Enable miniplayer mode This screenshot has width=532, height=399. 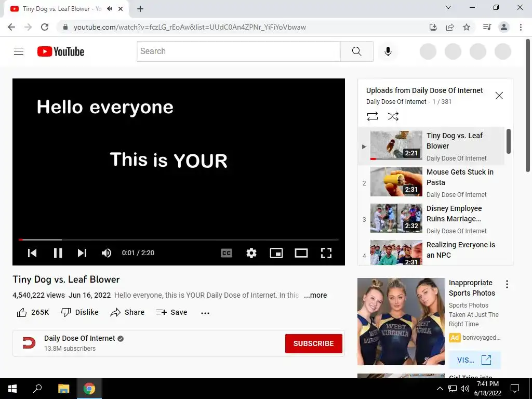coord(276,253)
